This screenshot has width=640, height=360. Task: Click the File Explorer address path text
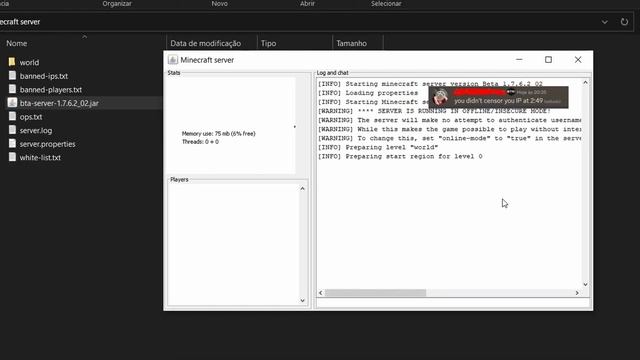(20, 22)
